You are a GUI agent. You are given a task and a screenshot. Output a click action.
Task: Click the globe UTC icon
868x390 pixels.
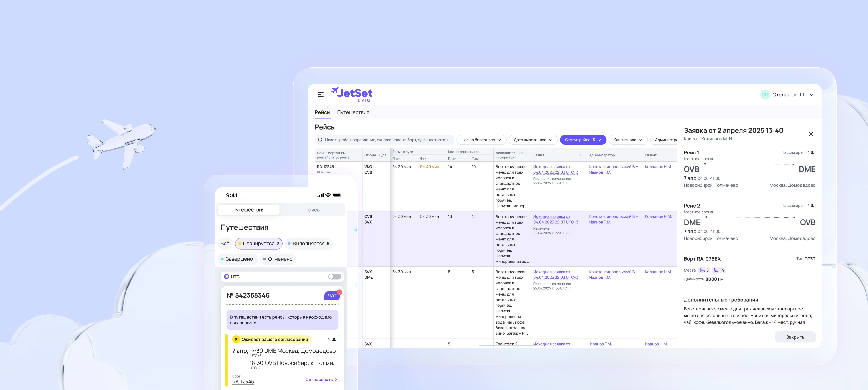click(227, 277)
